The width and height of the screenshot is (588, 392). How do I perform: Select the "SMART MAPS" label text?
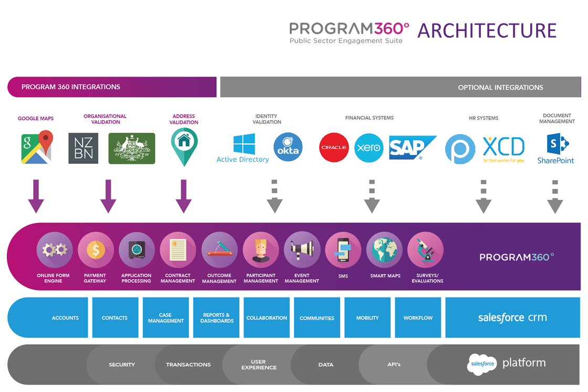[x=385, y=276]
